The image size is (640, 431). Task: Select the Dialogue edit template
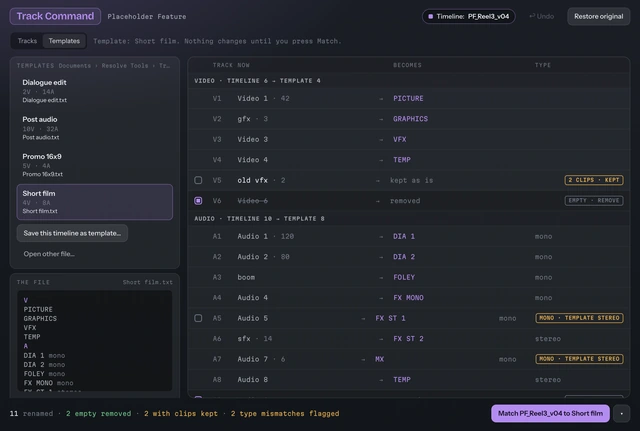pyautogui.click(x=95, y=91)
